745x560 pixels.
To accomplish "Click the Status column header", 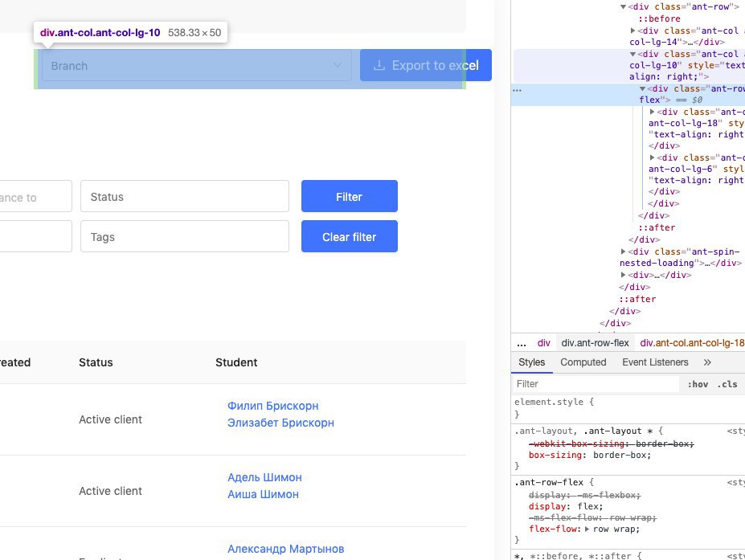I will [x=96, y=362].
